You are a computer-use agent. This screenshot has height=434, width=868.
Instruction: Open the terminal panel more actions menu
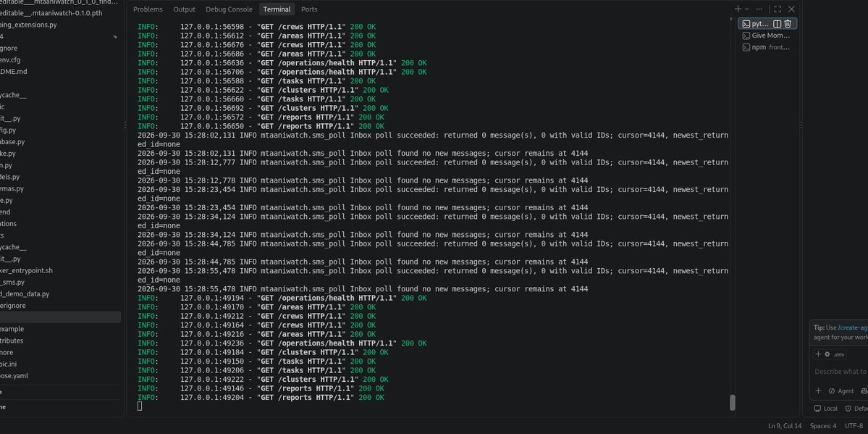tap(759, 9)
